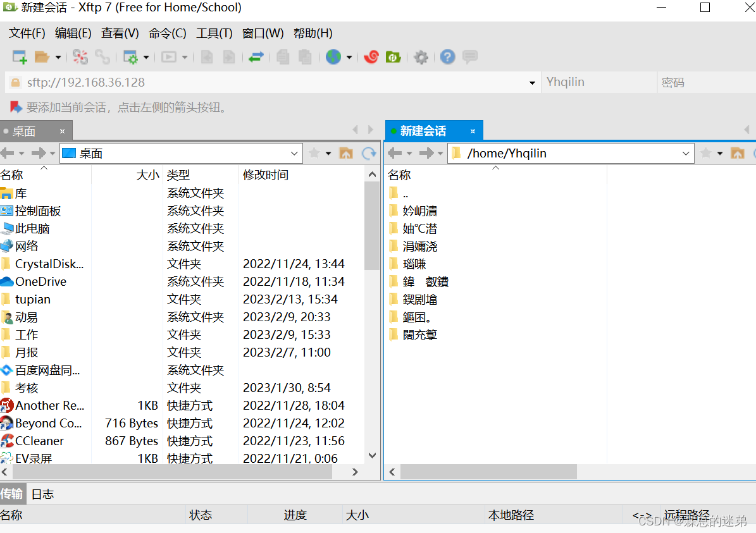Click the globe encoding icon
This screenshot has height=533, width=756.
tap(333, 57)
